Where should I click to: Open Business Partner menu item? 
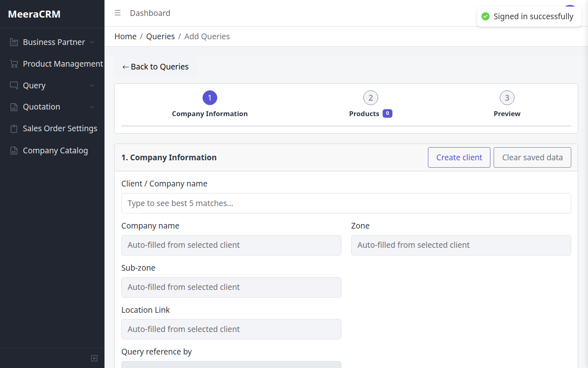(52, 42)
